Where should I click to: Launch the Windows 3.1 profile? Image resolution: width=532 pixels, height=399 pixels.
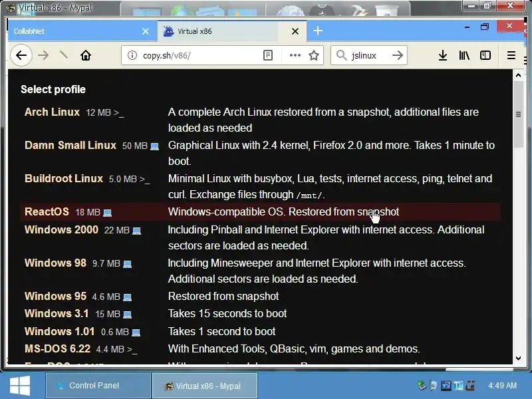57,313
